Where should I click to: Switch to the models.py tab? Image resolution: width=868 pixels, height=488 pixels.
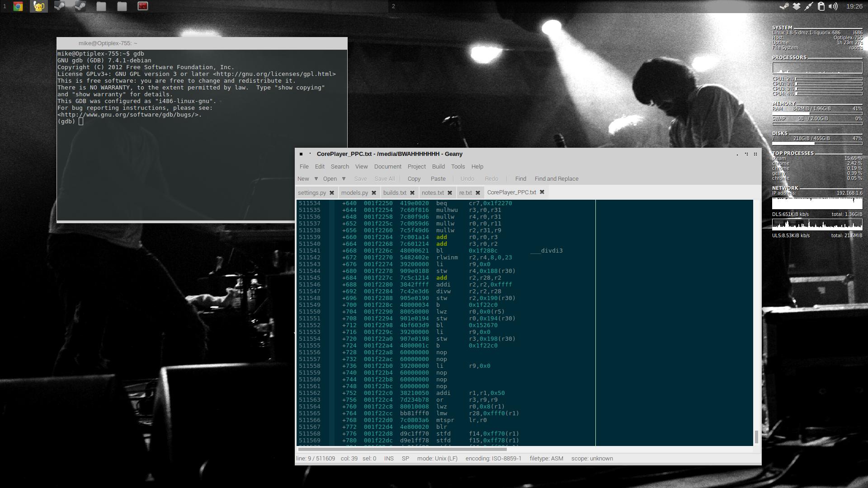[354, 193]
